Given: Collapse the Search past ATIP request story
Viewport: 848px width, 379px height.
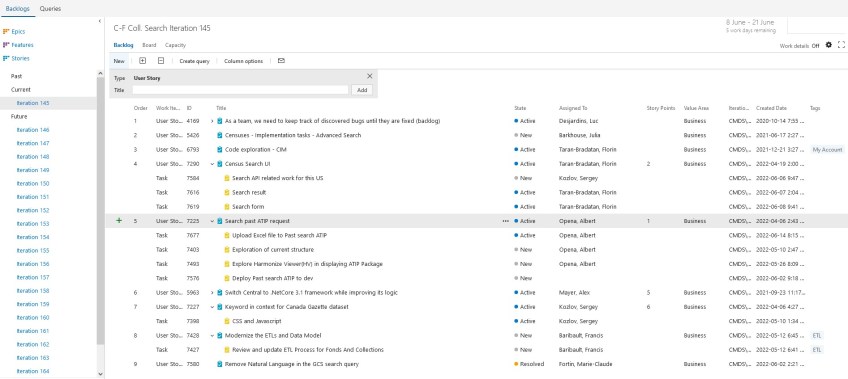Looking at the screenshot, I should click(x=213, y=221).
